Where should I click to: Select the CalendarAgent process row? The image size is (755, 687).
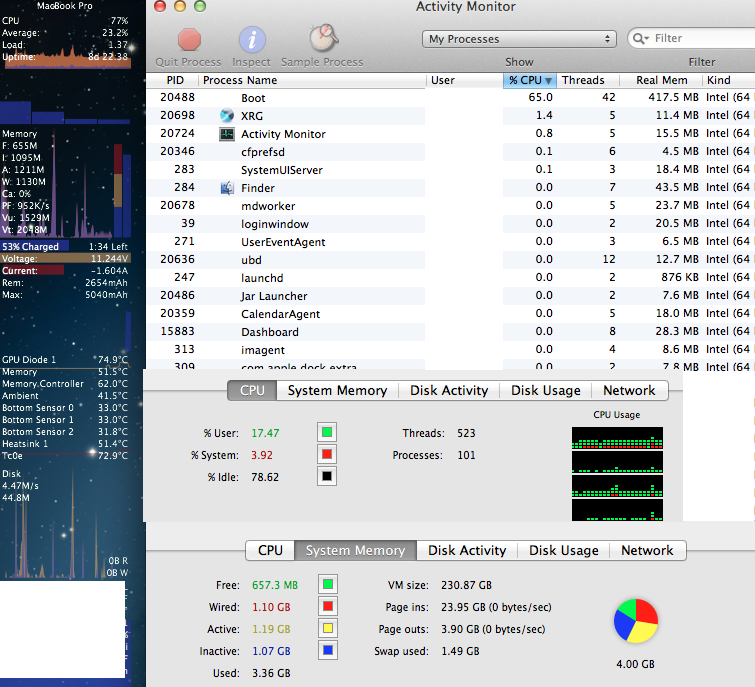point(450,314)
